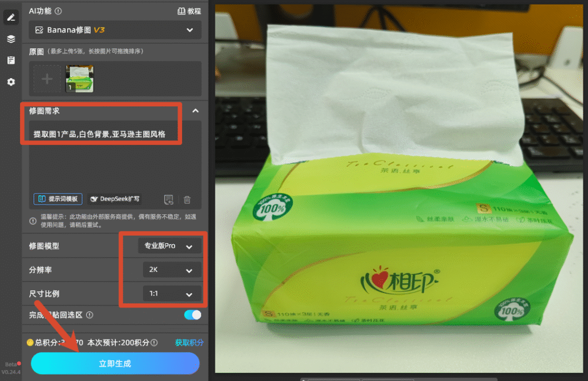Open the settings gear icon in sidebar
Viewport: 588px width, 381px height.
coord(11,82)
